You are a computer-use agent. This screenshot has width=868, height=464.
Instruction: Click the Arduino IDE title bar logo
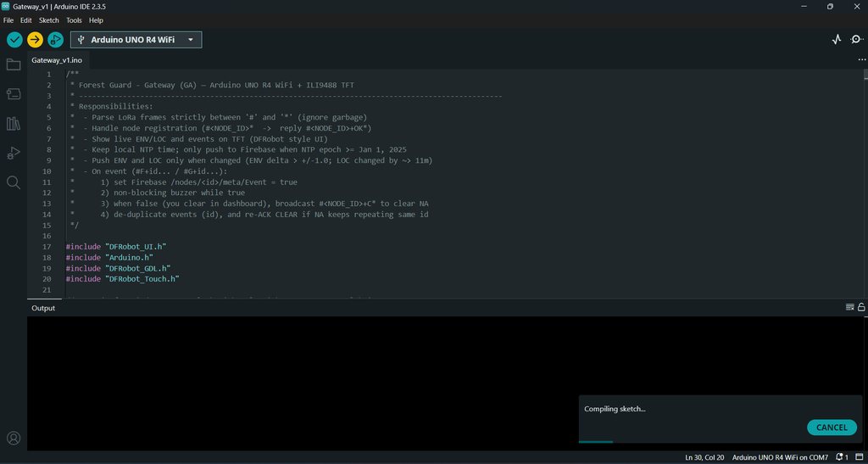pos(6,6)
